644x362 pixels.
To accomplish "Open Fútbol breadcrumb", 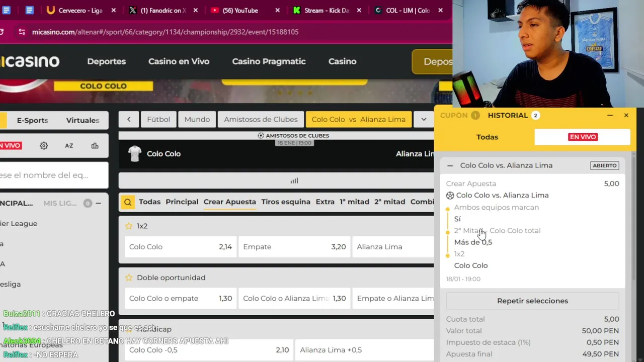I will pos(158,119).
